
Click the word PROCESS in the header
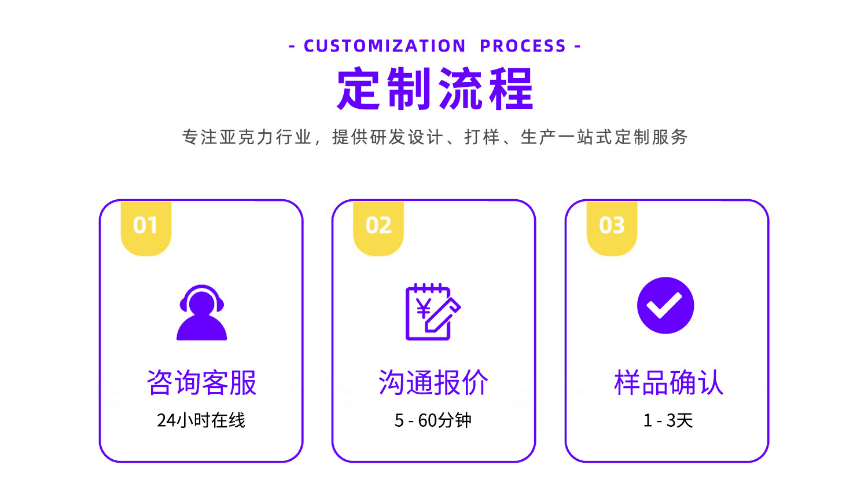coord(523,46)
